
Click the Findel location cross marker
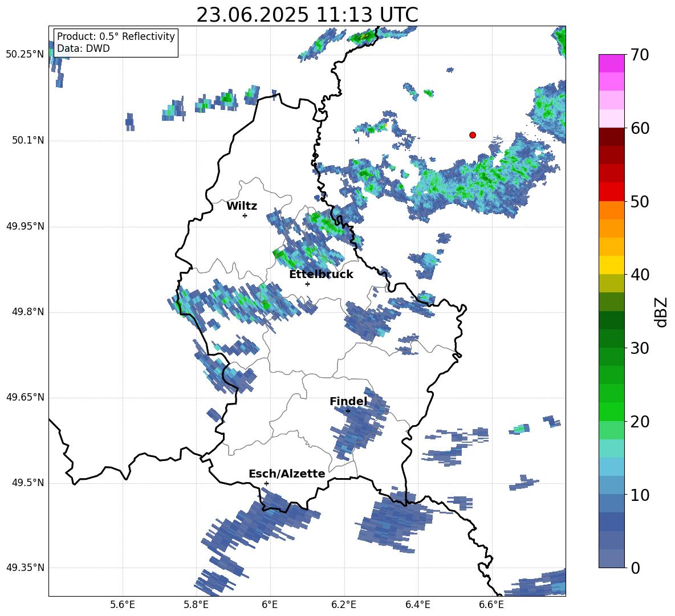tap(348, 411)
